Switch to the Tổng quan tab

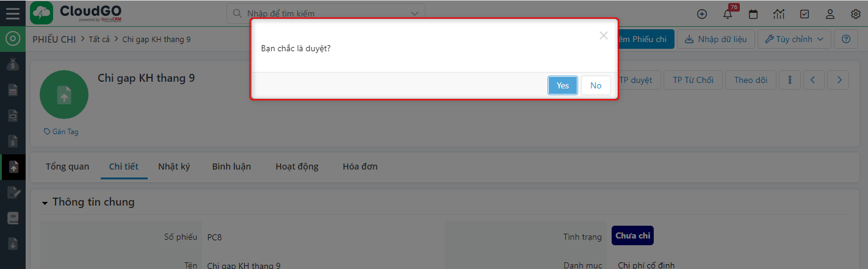point(67,167)
